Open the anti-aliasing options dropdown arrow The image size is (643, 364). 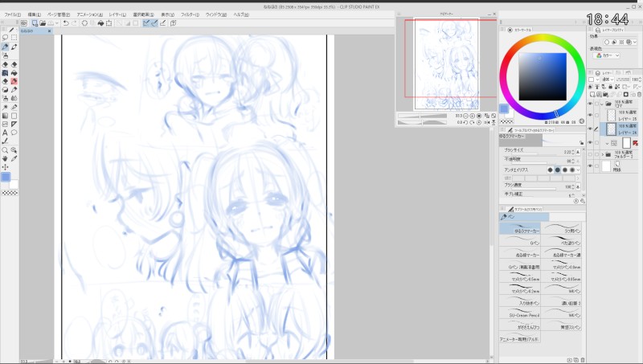(578, 170)
